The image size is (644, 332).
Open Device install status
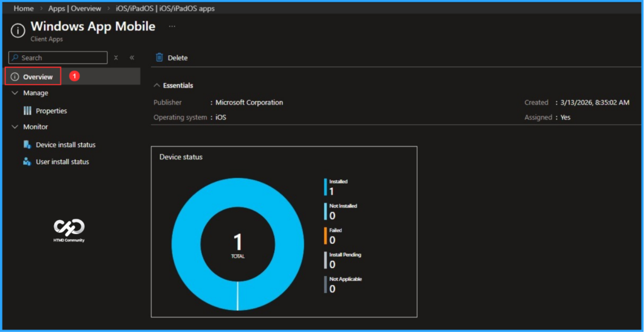click(x=65, y=145)
